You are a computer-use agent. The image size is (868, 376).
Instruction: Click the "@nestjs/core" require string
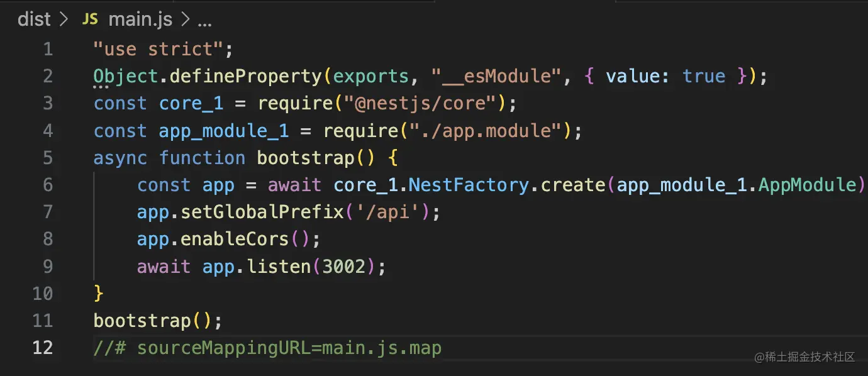click(x=421, y=103)
